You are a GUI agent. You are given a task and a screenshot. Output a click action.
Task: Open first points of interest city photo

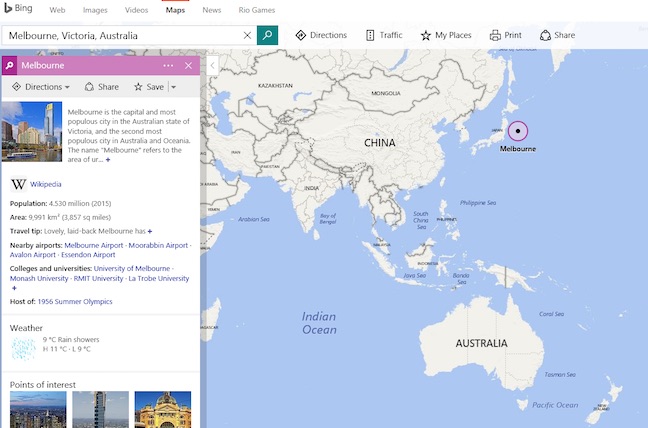[38, 409]
